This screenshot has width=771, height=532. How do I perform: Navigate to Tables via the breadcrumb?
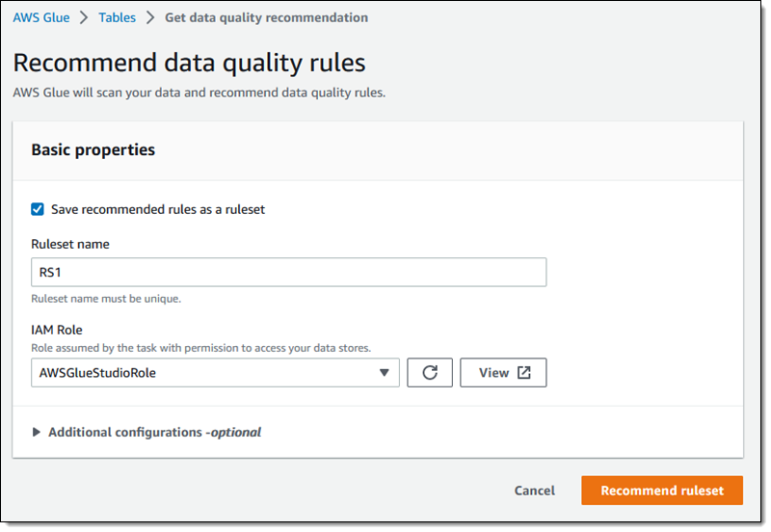(x=117, y=17)
